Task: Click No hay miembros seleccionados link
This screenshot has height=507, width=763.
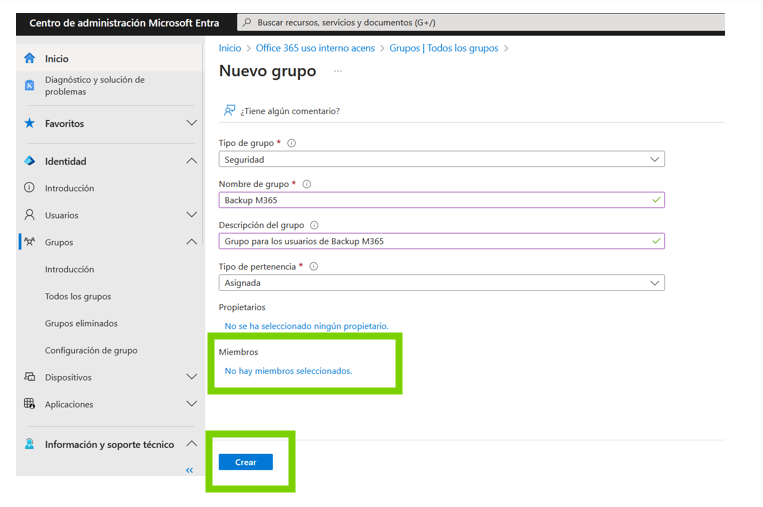Action: point(288,371)
